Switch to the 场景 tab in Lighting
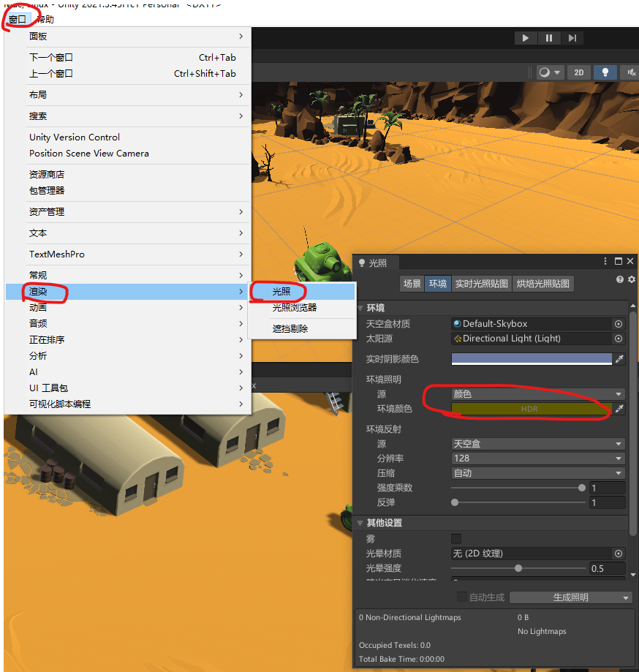 (x=412, y=284)
